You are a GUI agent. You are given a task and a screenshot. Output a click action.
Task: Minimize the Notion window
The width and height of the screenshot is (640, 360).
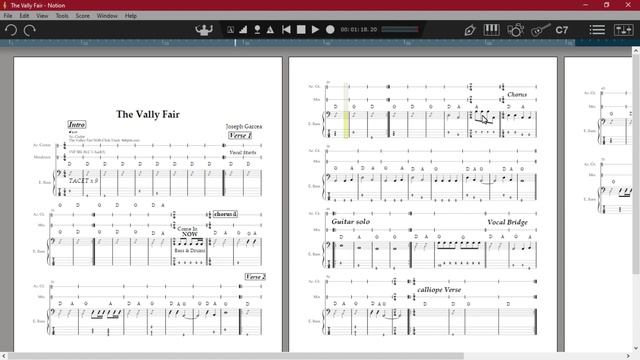click(x=586, y=5)
